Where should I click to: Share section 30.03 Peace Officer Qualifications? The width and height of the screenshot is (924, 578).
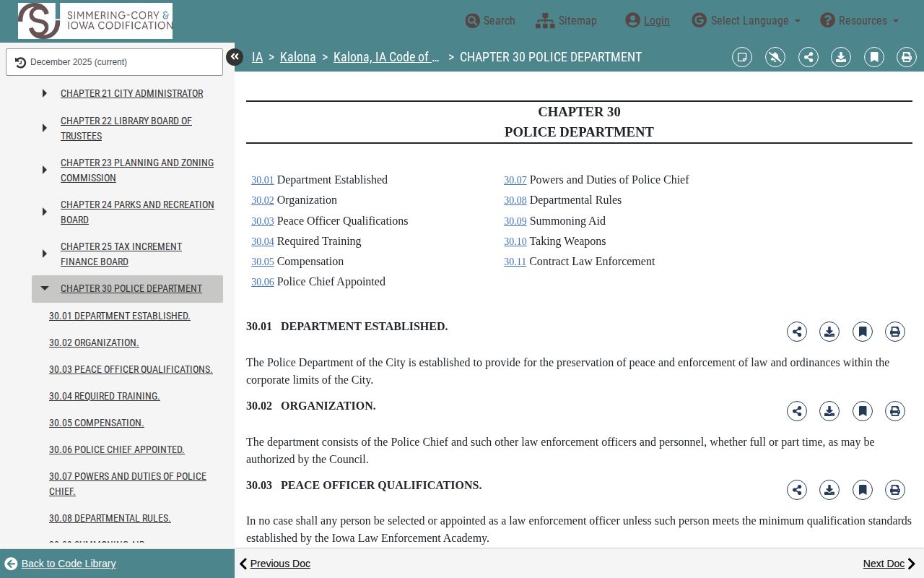click(797, 490)
